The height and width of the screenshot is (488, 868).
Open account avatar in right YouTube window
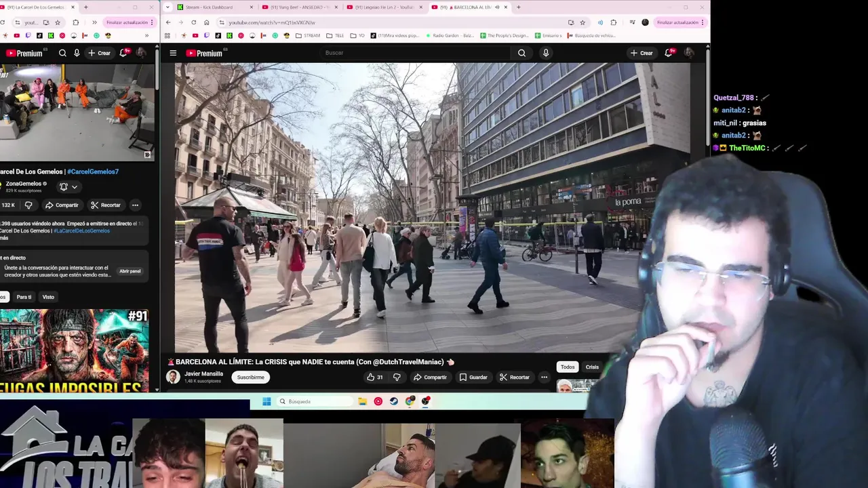click(688, 53)
